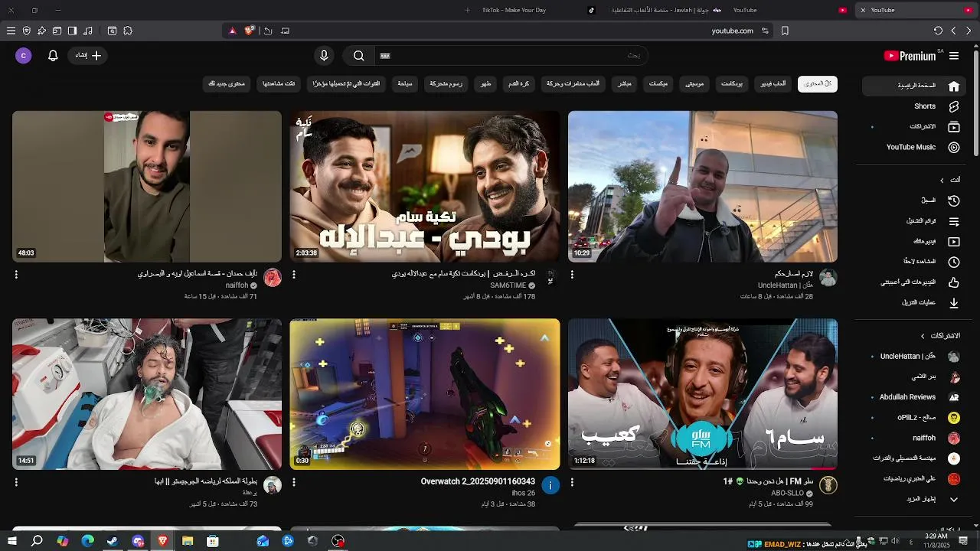The image size is (980, 551).
Task: Open the YouTube notifications bell
Action: click(53, 55)
